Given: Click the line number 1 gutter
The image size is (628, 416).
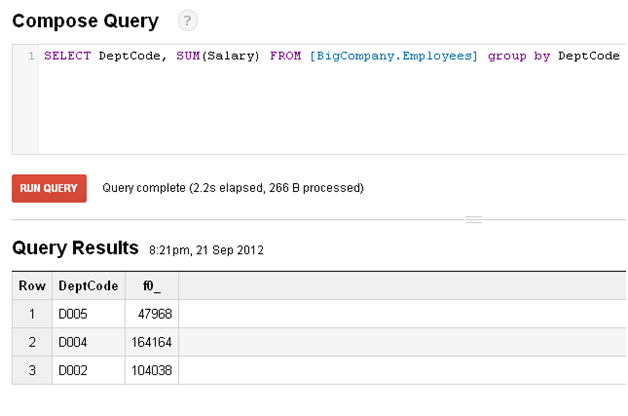Looking at the screenshot, I should (31, 56).
